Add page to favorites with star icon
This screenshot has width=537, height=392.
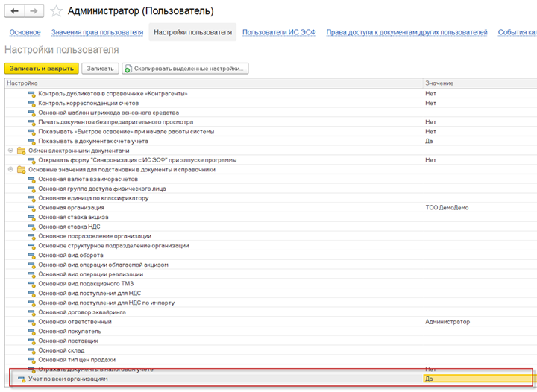click(56, 11)
